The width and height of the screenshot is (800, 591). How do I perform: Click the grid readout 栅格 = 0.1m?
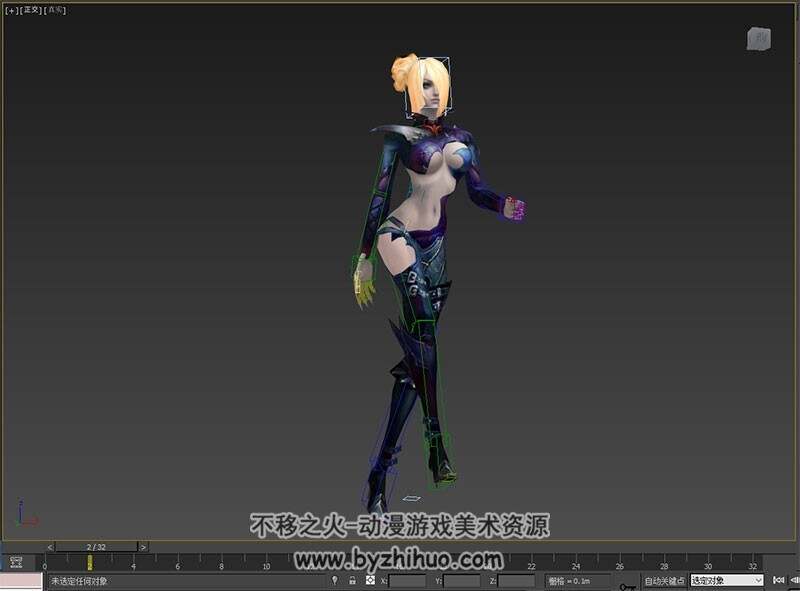click(569, 581)
